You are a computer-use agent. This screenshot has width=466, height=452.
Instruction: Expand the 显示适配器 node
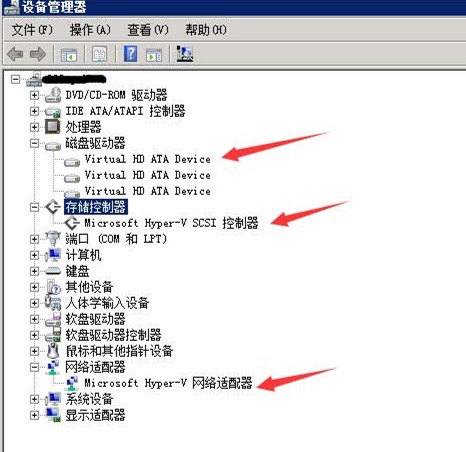(x=34, y=415)
